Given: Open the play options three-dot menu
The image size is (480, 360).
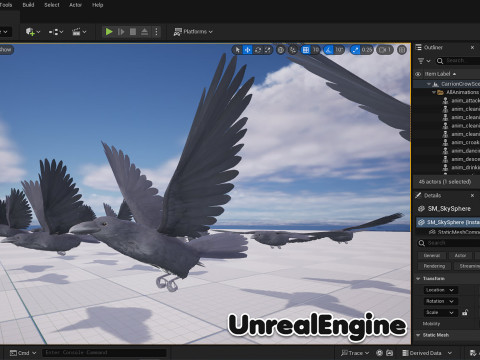Looking at the screenshot, I should (156, 32).
